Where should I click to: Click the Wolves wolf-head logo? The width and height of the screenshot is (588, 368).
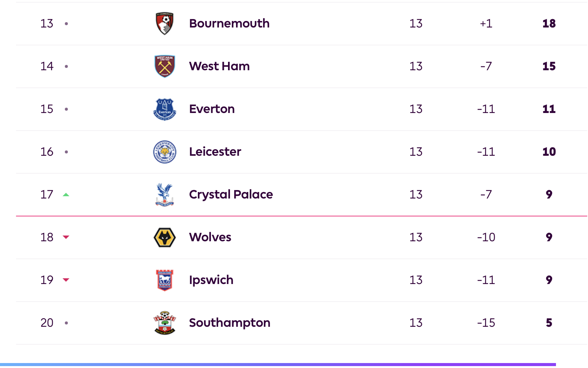coord(165,237)
